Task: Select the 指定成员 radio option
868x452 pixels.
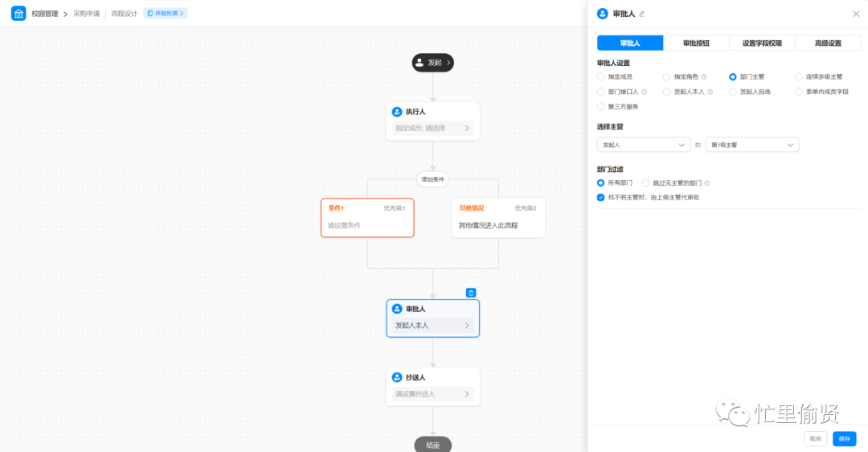Action: (600, 77)
